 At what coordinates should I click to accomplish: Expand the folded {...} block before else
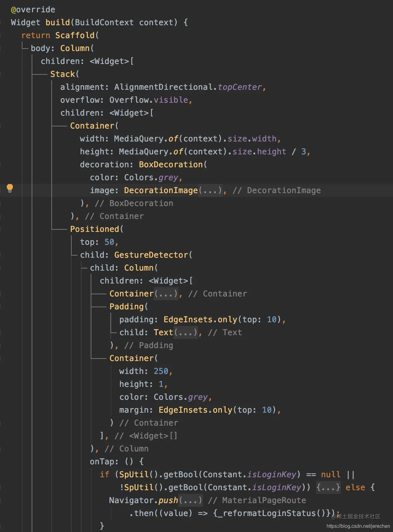(328, 487)
